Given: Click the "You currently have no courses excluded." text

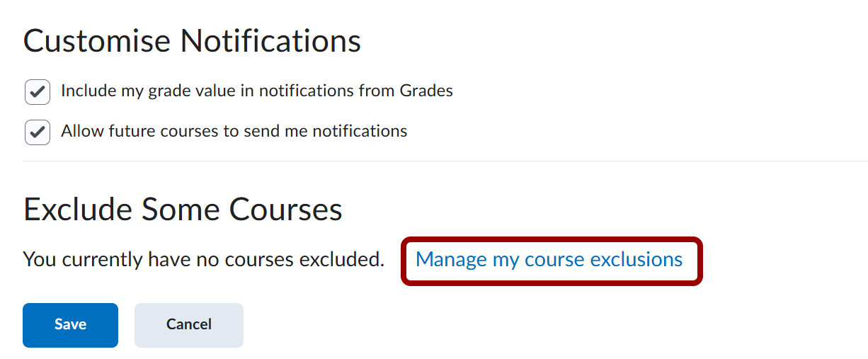Looking at the screenshot, I should tap(203, 260).
